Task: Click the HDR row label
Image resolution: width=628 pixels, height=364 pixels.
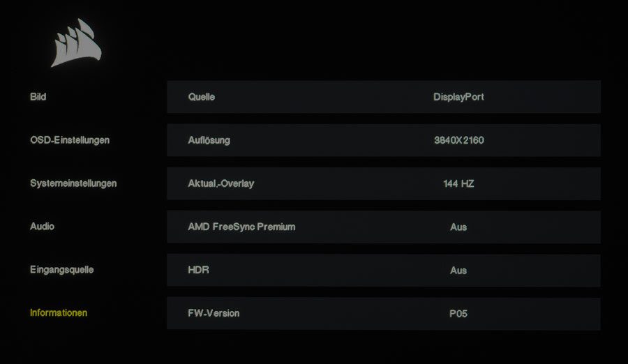Action: [x=199, y=270]
